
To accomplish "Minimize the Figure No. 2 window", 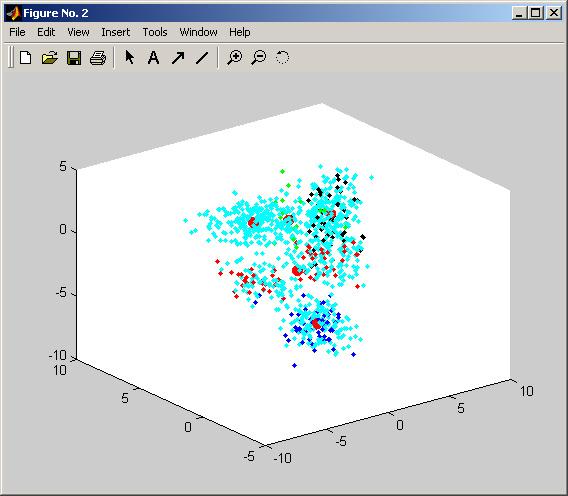I will 519,13.
